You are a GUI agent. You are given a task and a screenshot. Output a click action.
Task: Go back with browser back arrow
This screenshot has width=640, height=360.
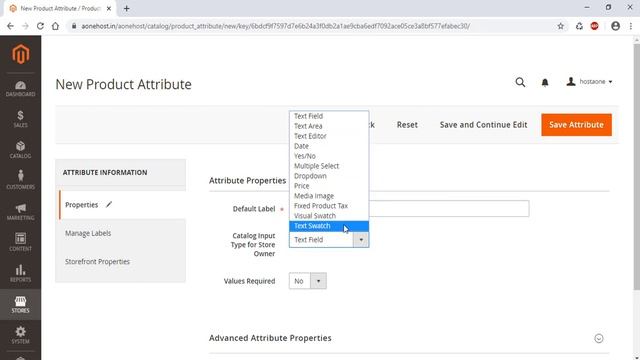click(10, 26)
